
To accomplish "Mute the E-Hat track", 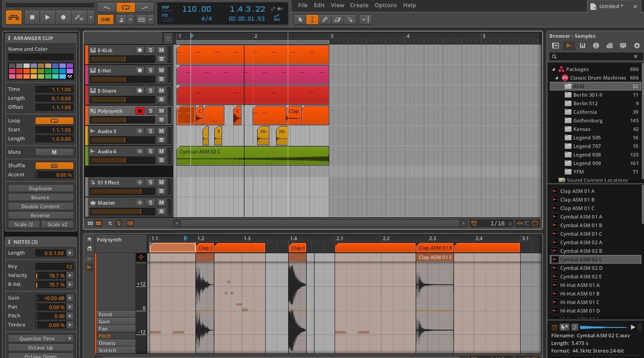I will tap(161, 71).
